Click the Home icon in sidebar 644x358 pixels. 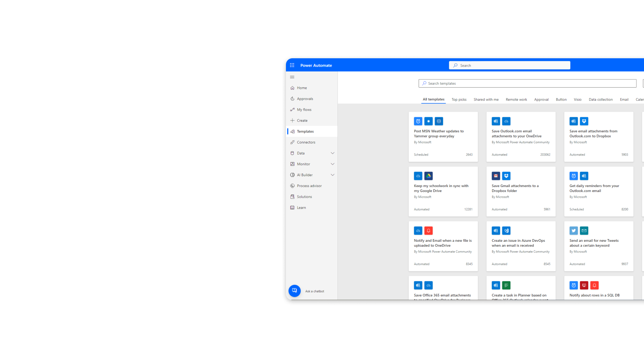292,88
